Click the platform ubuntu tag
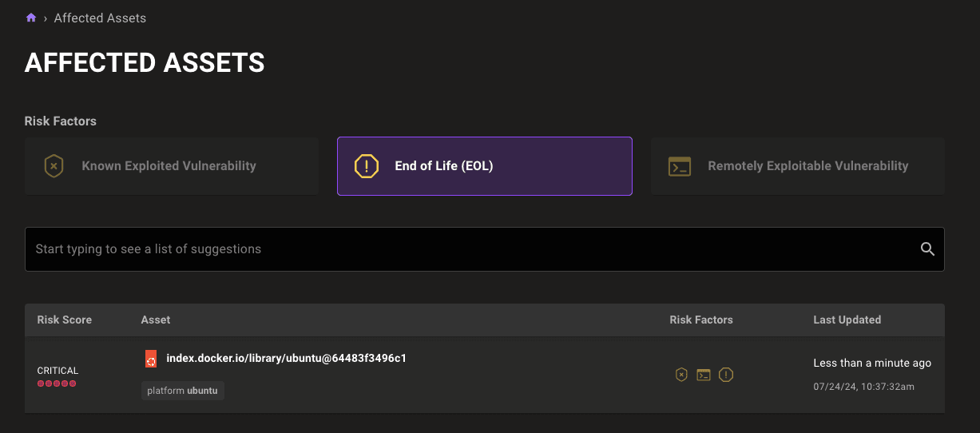Image resolution: width=980 pixels, height=433 pixels. point(183,391)
